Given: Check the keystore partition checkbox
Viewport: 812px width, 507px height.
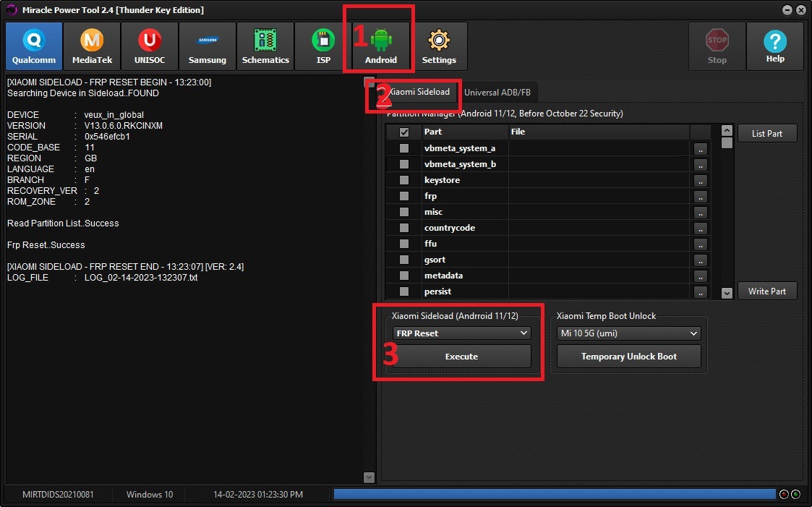Looking at the screenshot, I should coord(404,180).
